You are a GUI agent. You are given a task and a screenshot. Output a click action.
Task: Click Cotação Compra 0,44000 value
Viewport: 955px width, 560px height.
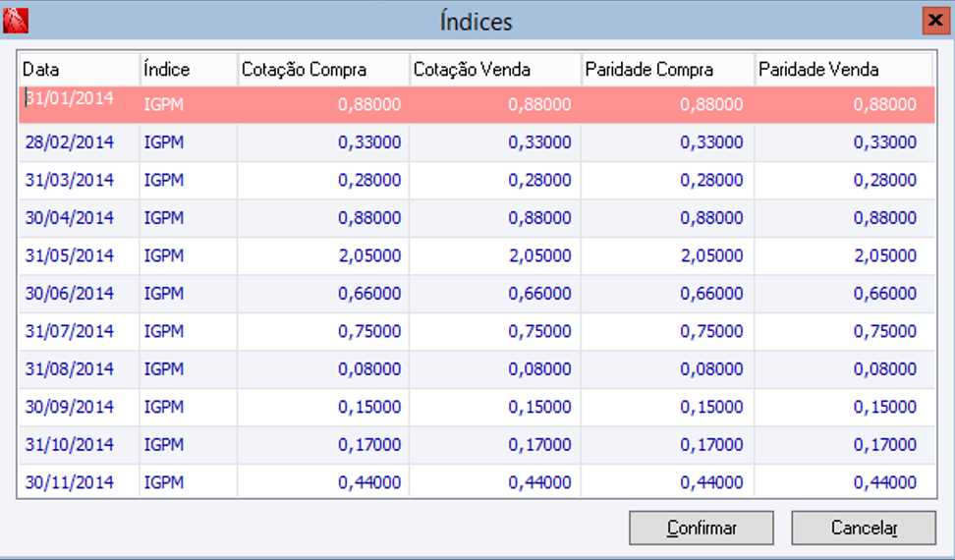pyautogui.click(x=369, y=482)
